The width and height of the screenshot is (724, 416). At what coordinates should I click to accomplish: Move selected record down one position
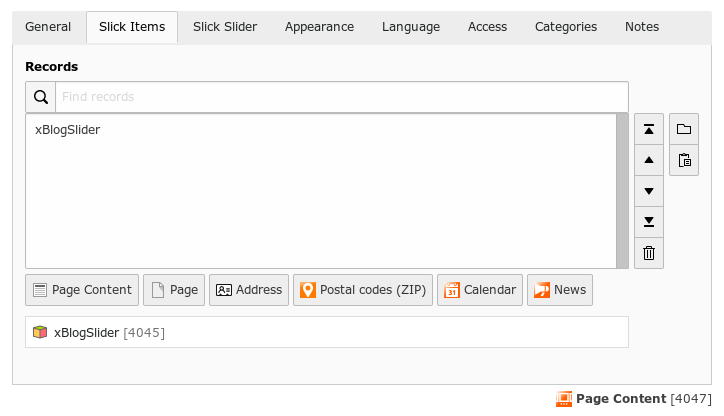649,191
